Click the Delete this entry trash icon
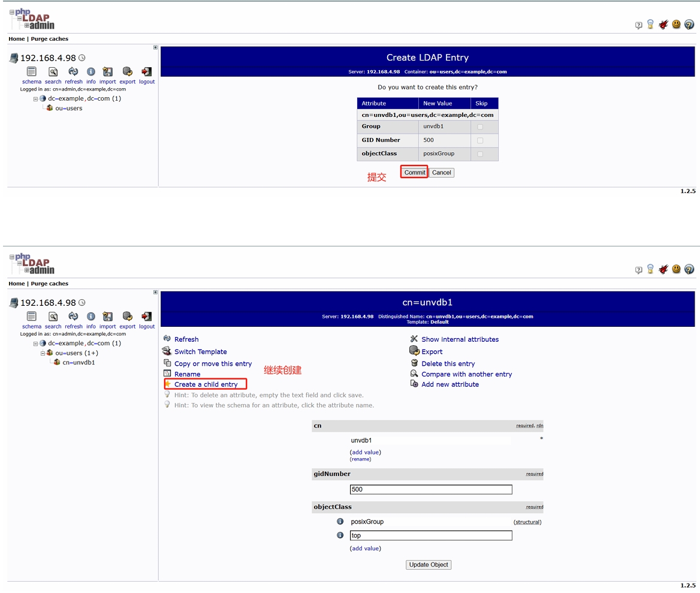700x593 pixels. click(x=414, y=363)
